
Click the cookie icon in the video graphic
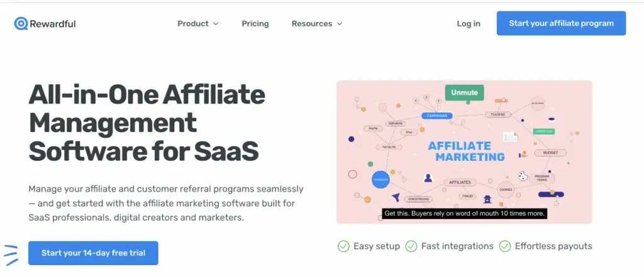click(x=523, y=176)
